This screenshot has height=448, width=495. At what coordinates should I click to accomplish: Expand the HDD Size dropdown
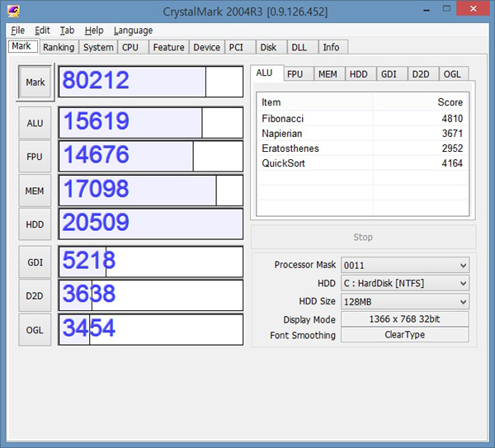[405, 301]
